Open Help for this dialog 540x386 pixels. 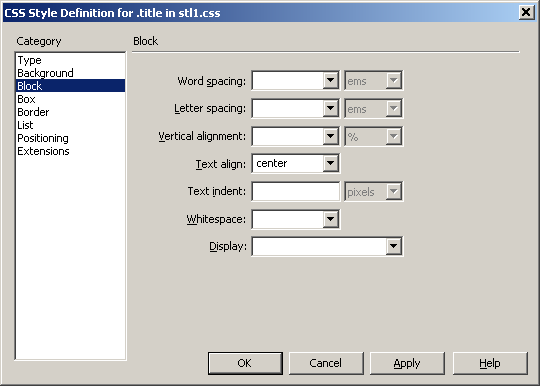(x=490, y=363)
